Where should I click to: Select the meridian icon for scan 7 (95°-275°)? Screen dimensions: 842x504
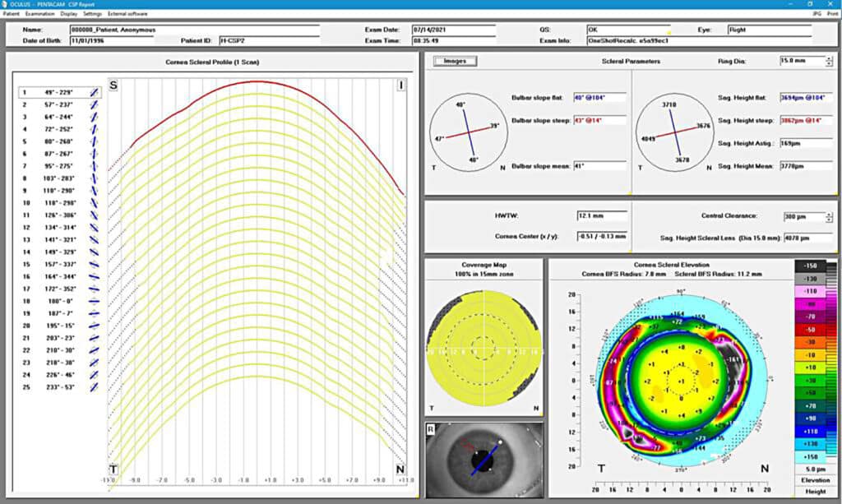click(x=94, y=166)
